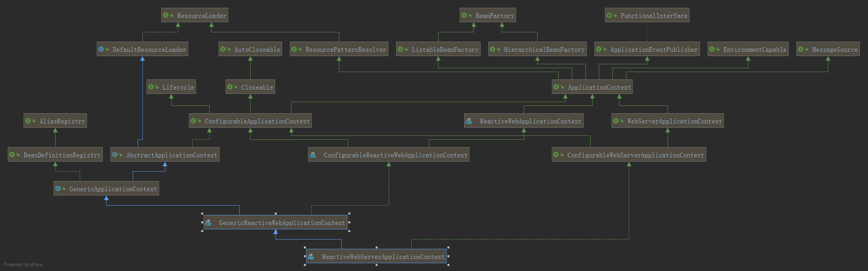Click the annotation icon on FunctionalInterface

coord(609,15)
